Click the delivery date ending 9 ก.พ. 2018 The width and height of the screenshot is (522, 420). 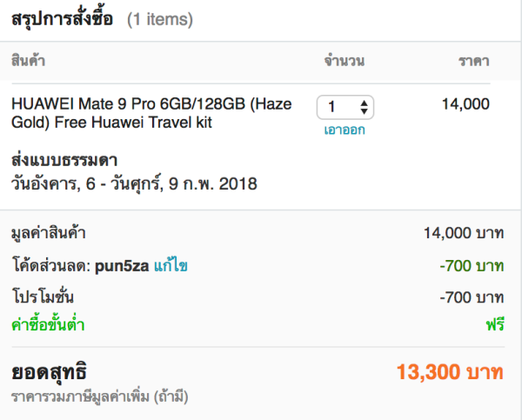click(x=134, y=183)
